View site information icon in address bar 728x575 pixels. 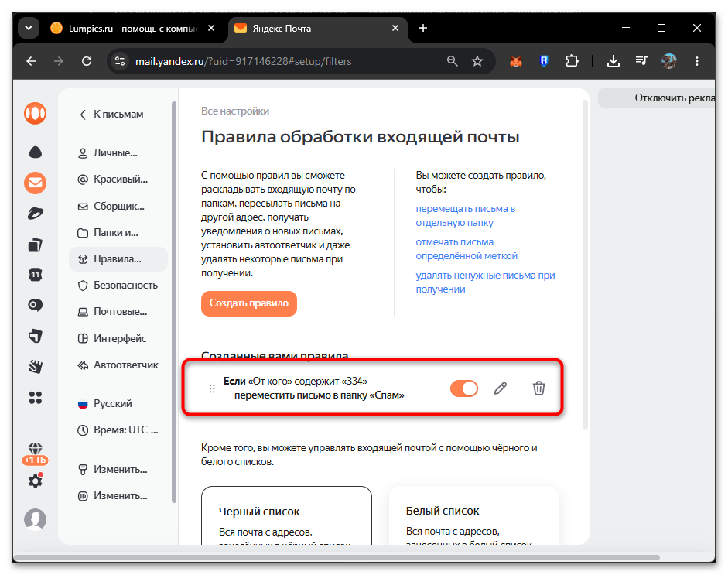tap(120, 61)
